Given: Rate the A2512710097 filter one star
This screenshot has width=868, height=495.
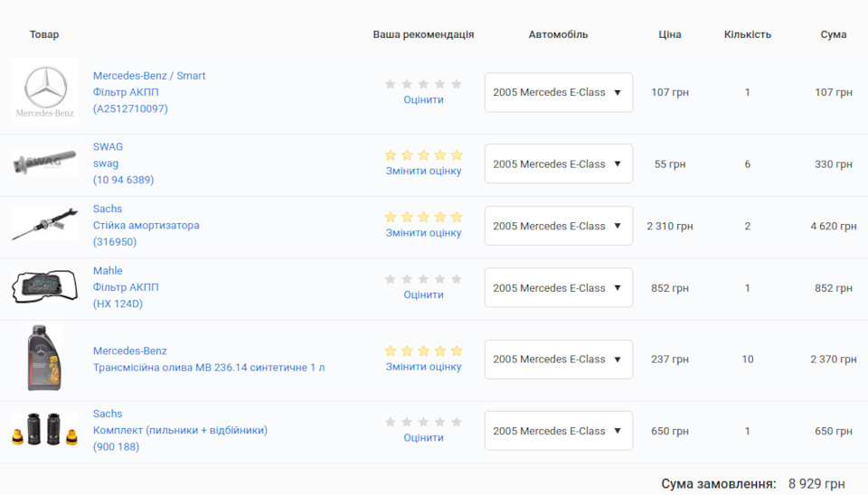Looking at the screenshot, I should pos(391,84).
